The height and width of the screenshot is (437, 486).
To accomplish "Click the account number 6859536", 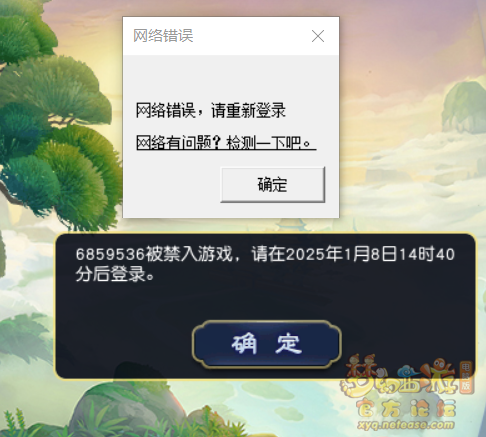I will click(x=110, y=254).
